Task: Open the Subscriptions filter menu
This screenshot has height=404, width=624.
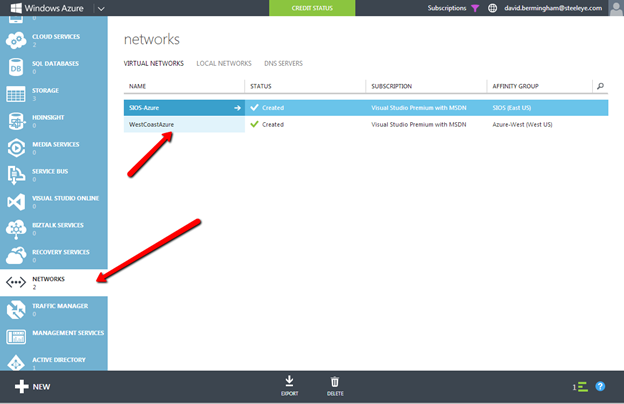Action: 474,8
